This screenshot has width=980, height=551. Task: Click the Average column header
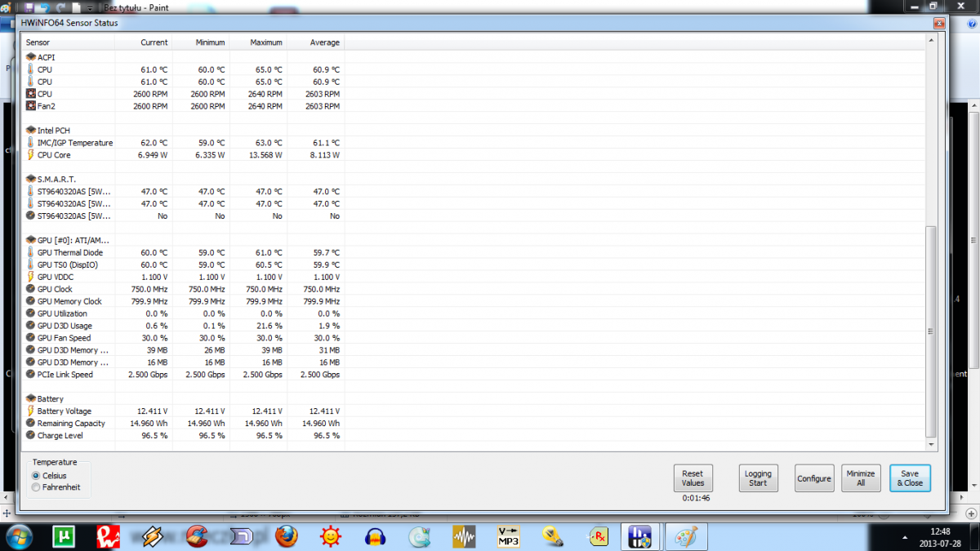point(315,42)
